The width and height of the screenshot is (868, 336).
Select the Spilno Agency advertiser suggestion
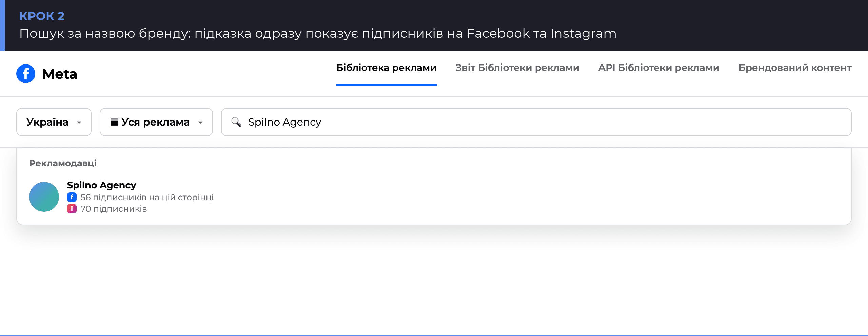[434, 197]
